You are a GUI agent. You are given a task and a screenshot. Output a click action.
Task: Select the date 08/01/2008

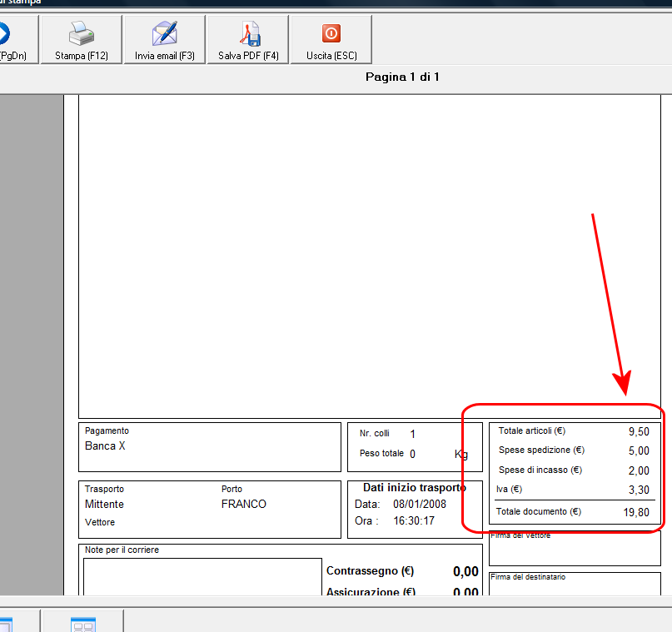tap(420, 505)
